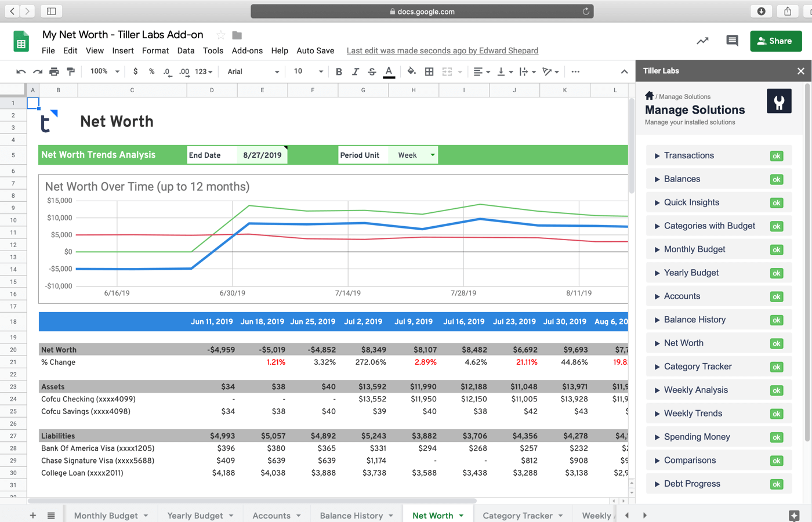Open the fill color bucket
Screen dimensions: 812x522
pyautogui.click(x=411, y=72)
